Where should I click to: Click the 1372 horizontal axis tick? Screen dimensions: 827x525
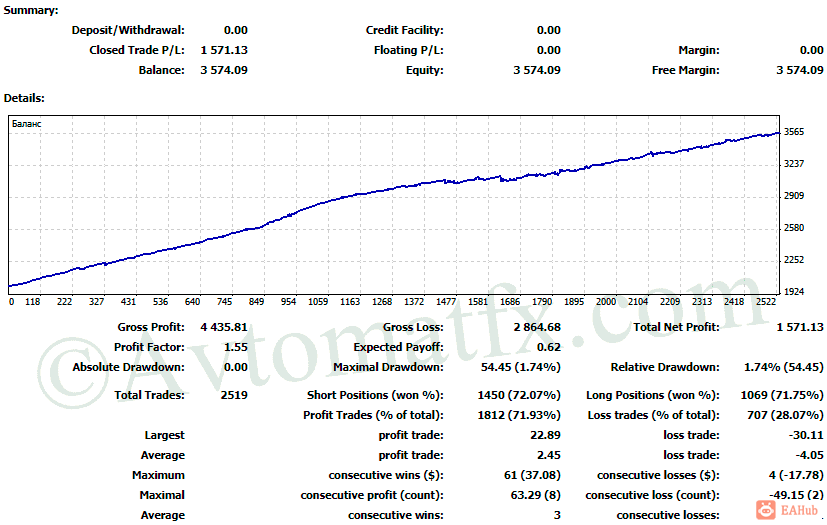414,302
